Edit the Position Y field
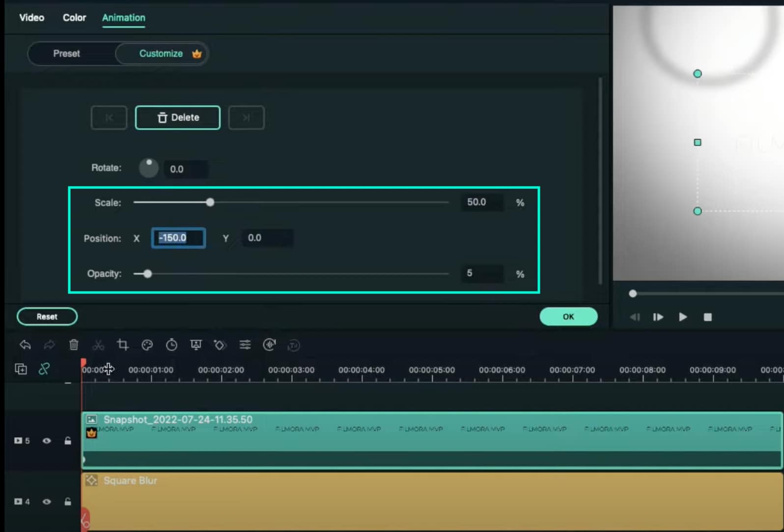This screenshot has width=784, height=532. click(x=268, y=238)
